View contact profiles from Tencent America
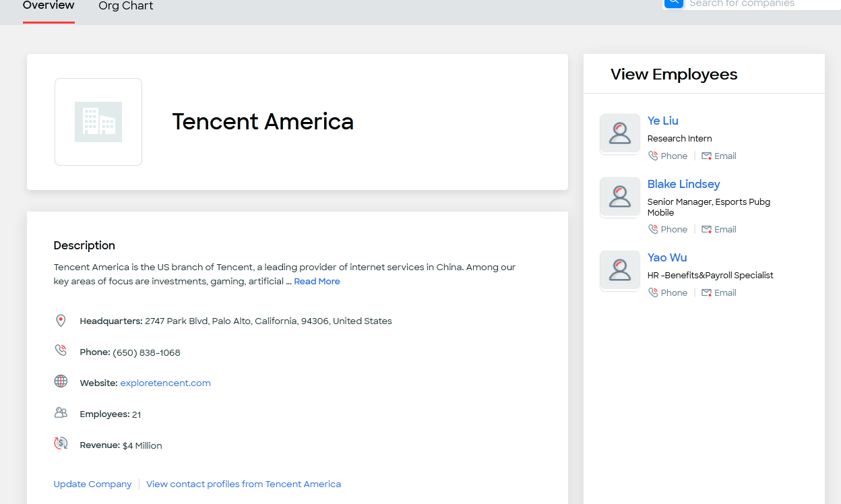Viewport: 841px width, 504px height. coord(243,484)
